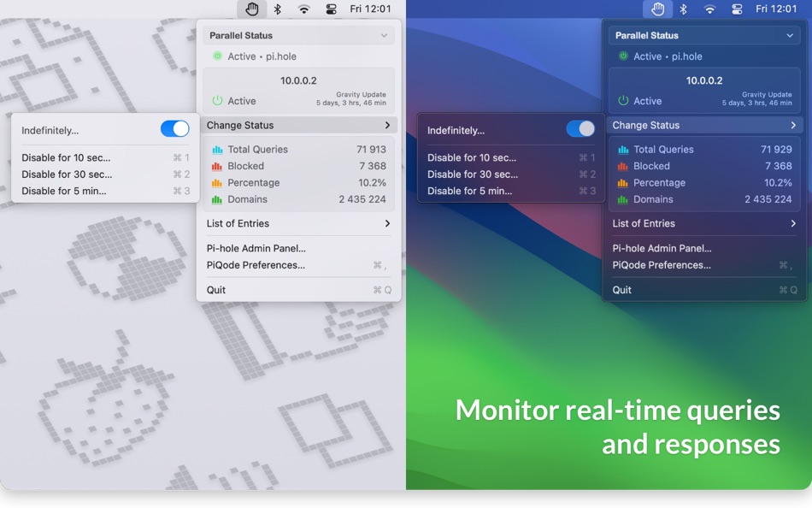Click the green power icon beside Active • pi.hole, dark menu
This screenshot has width=812, height=508.
click(x=623, y=56)
